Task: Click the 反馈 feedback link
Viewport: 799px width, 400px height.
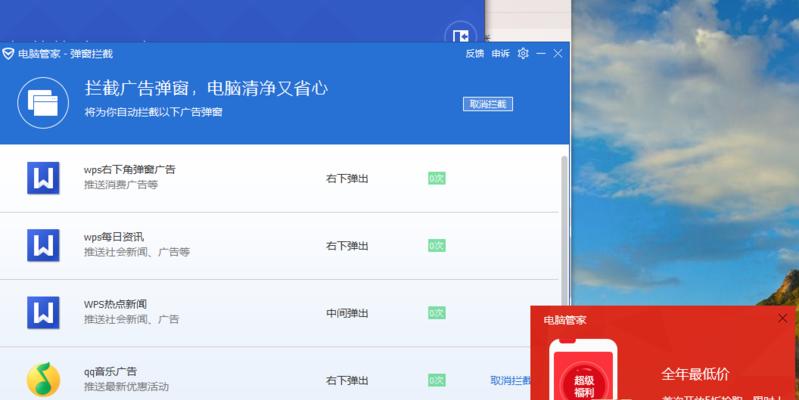Action: click(x=474, y=54)
